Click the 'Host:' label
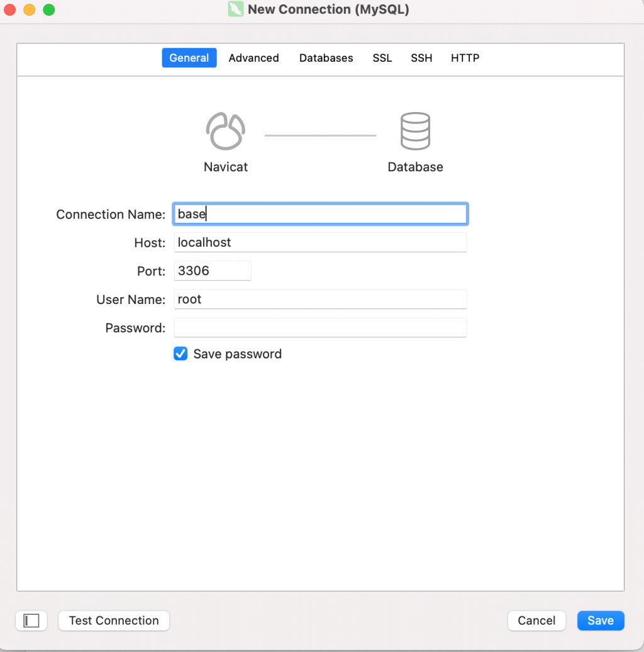The width and height of the screenshot is (644, 652). pyautogui.click(x=150, y=242)
